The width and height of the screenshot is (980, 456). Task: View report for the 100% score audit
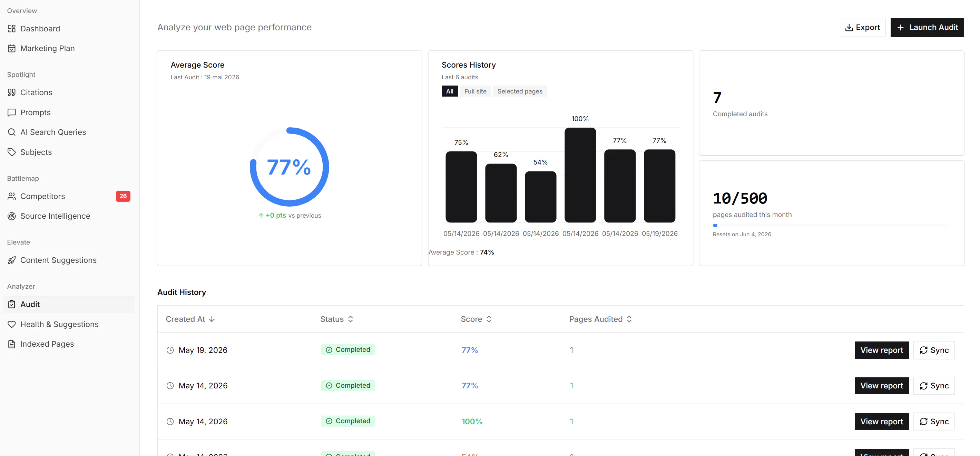[x=881, y=422]
